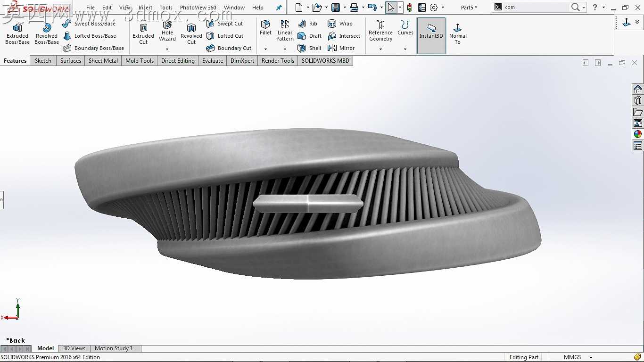The height and width of the screenshot is (362, 644).
Task: Toggle Instant3D mode
Action: (x=431, y=36)
